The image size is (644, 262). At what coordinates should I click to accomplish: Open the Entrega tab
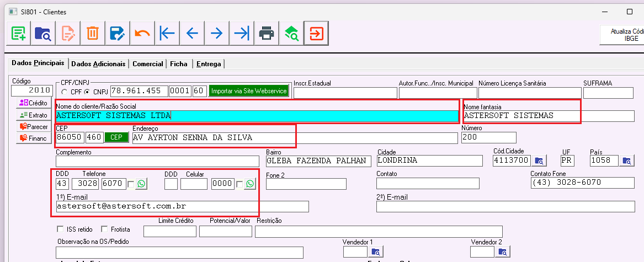click(209, 63)
